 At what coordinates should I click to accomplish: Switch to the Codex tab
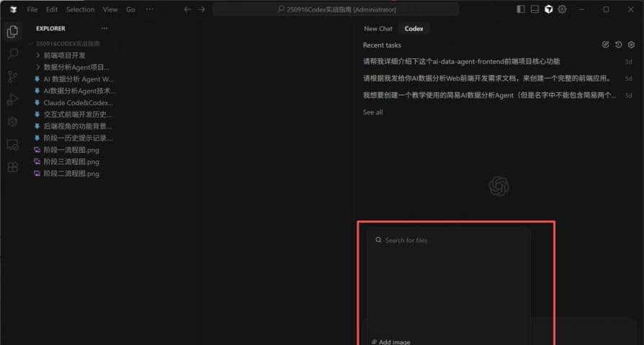click(x=414, y=29)
